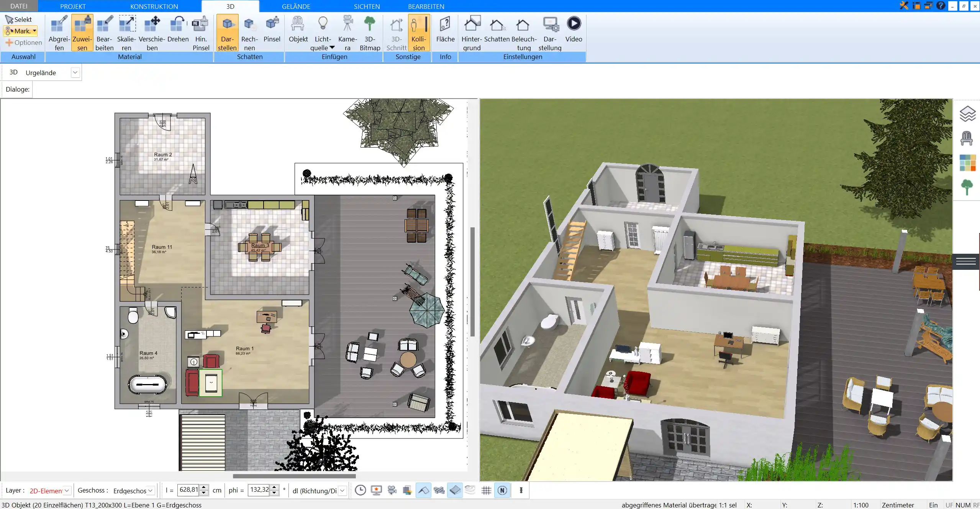The image size is (980, 509).
Task: Open the help question mark icon
Action: pos(941,6)
